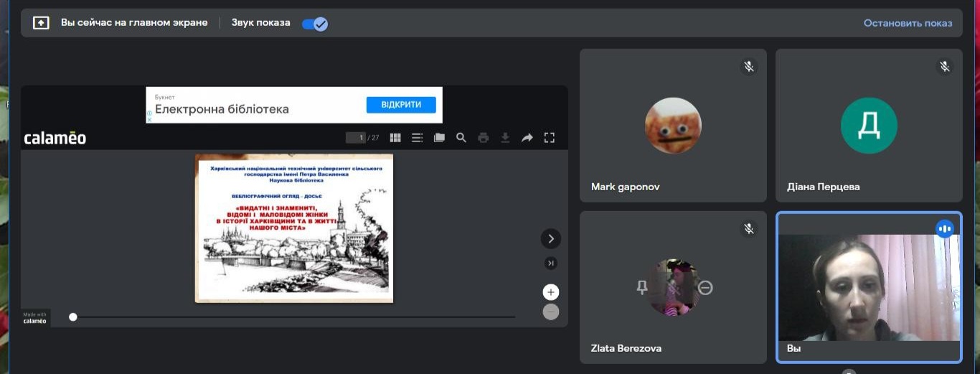Click the page number input field
Image resolution: width=980 pixels, height=374 pixels.
click(356, 138)
